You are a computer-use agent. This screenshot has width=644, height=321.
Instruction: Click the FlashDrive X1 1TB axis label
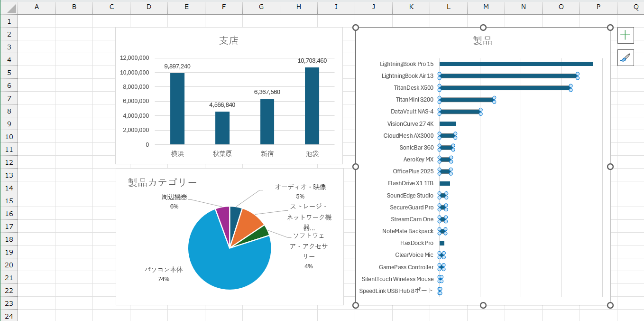411,183
